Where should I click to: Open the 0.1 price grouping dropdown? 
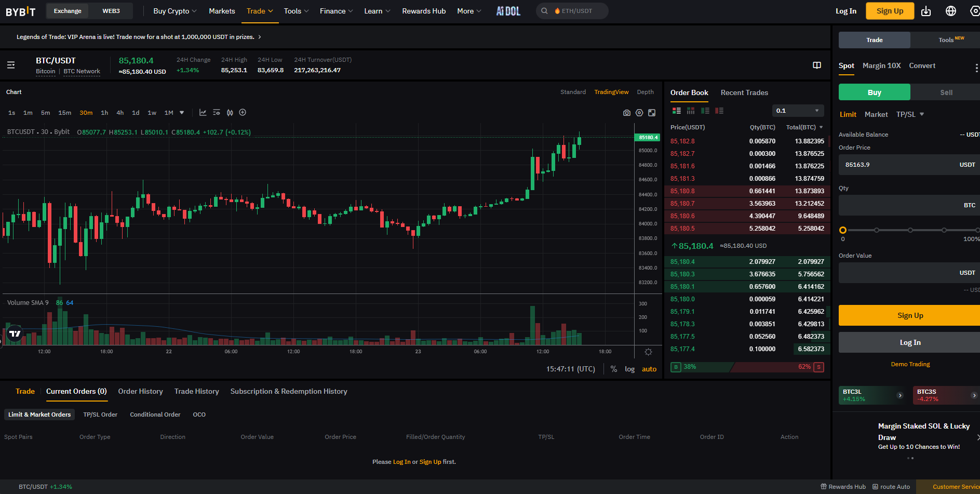[x=798, y=111]
